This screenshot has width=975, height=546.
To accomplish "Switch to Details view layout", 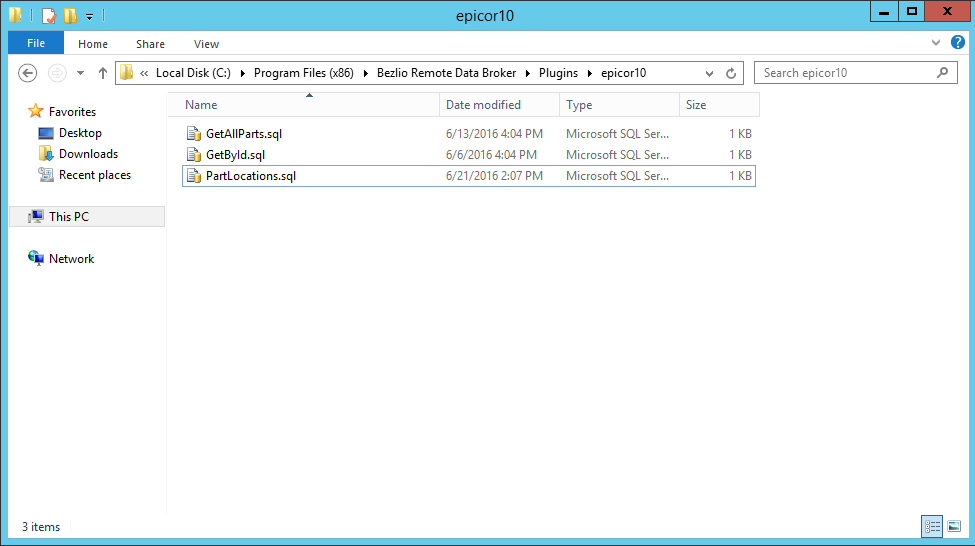I will 932,527.
